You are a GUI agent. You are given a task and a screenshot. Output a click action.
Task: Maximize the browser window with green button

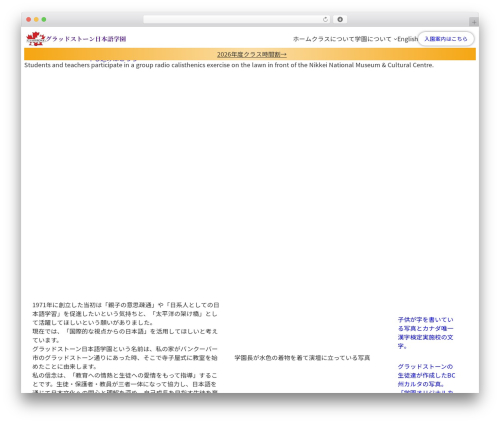pyautogui.click(x=44, y=19)
